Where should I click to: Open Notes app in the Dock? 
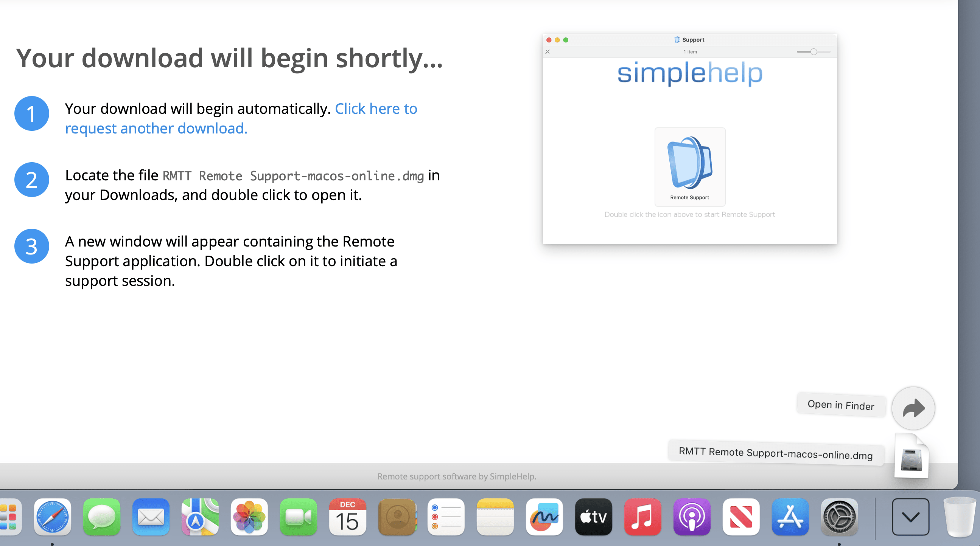click(x=495, y=517)
